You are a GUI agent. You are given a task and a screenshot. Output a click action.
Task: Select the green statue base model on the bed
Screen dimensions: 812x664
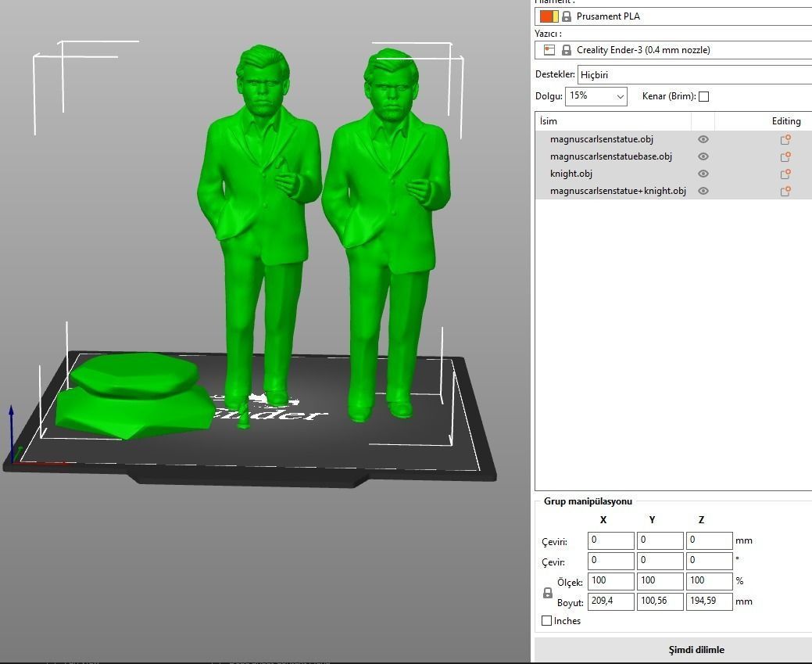[134, 397]
